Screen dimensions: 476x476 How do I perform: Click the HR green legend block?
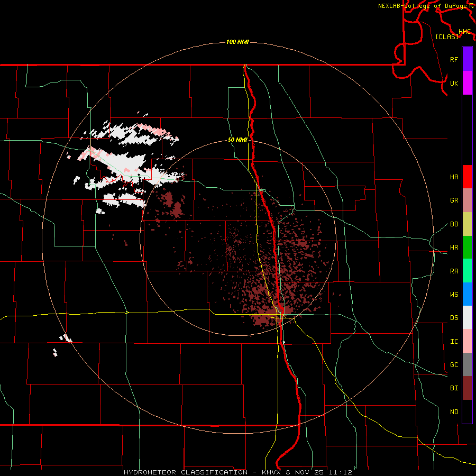(x=467, y=248)
